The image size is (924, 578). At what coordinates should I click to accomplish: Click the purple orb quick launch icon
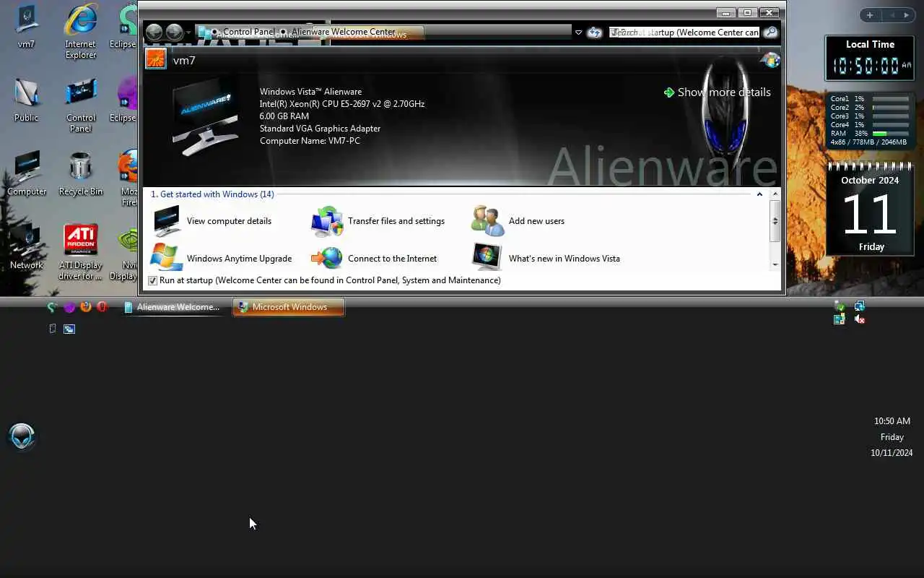point(69,307)
